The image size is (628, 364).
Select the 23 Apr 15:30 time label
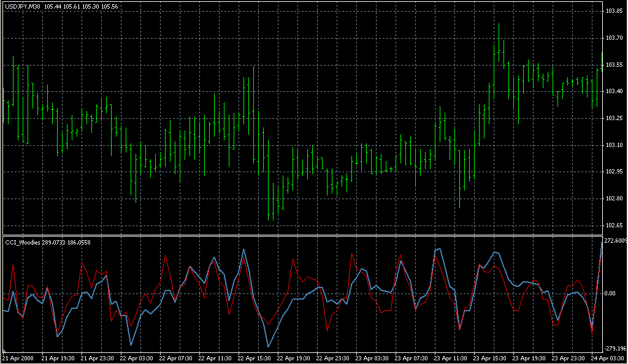coord(491,358)
